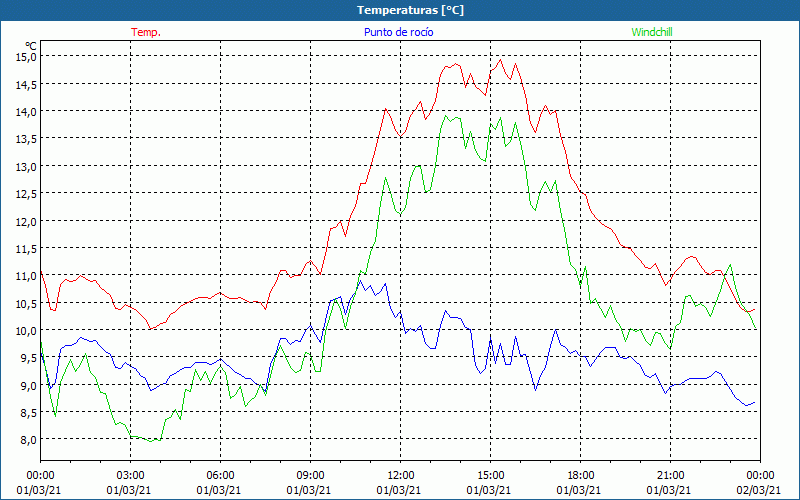
Task: Click the 12:00 time axis label
Action: click(400, 476)
